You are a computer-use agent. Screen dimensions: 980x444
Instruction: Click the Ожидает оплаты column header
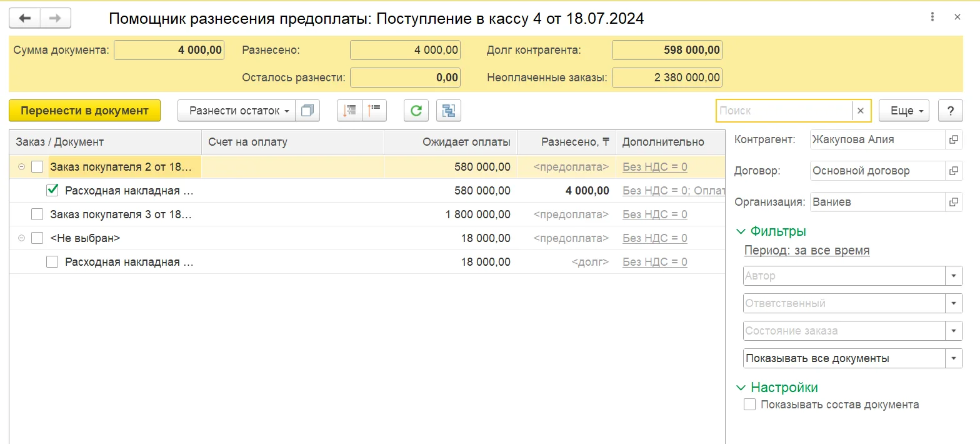click(x=451, y=142)
